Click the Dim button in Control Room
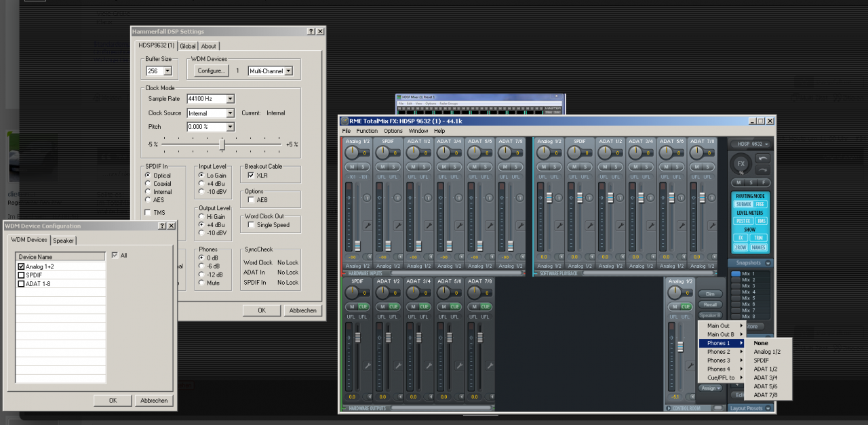 [x=710, y=294]
